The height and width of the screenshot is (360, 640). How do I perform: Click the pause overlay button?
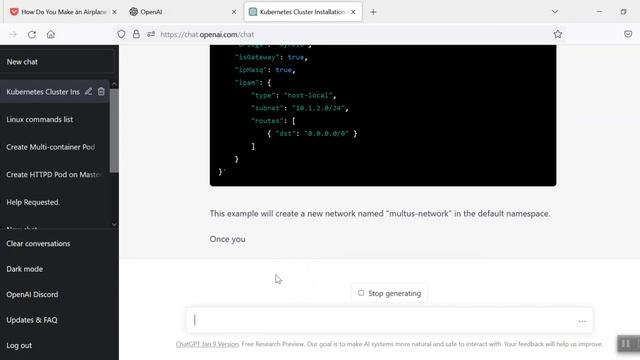tap(626, 344)
